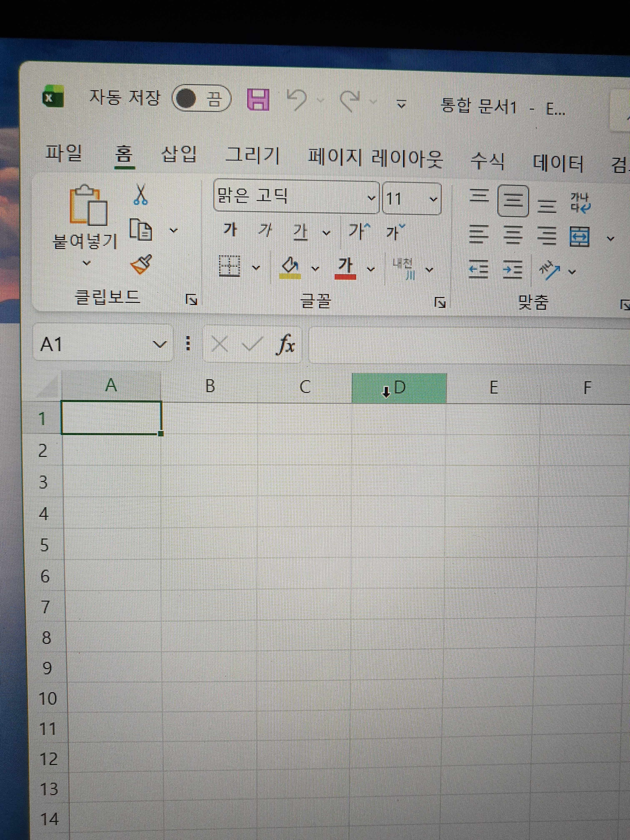Click the Align Left icon
The height and width of the screenshot is (840, 630).
click(479, 234)
